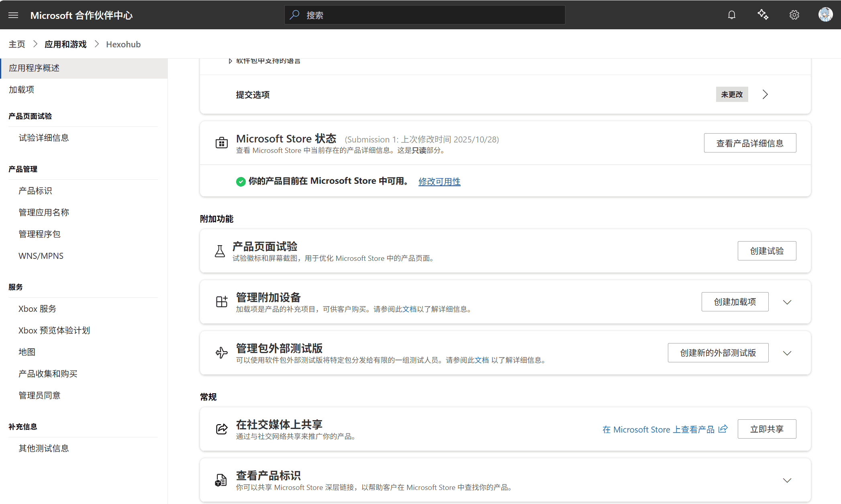This screenshot has height=504, width=841.
Task: Expand languages supported in packages triangle
Action: pos(230,61)
